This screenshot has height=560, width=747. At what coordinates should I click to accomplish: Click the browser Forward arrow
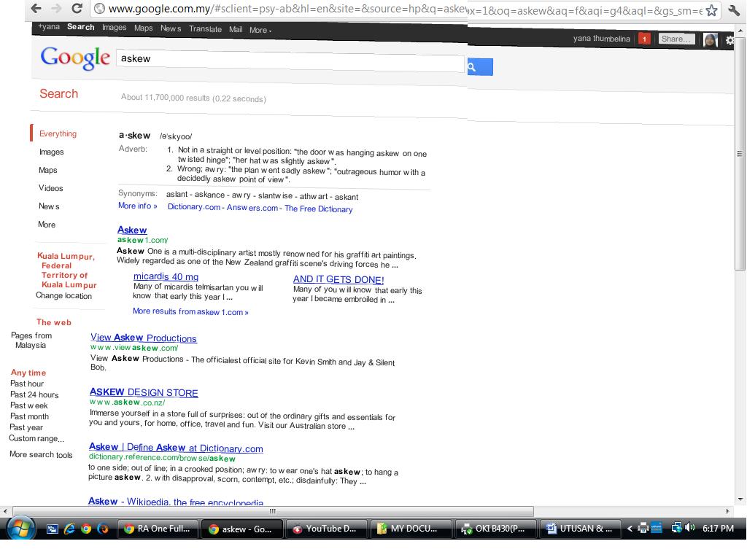(56, 8)
